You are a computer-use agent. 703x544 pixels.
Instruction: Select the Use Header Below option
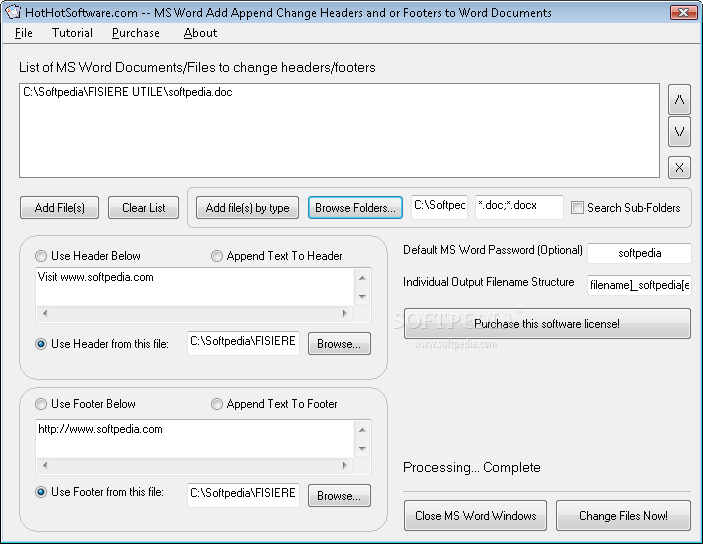(41, 256)
